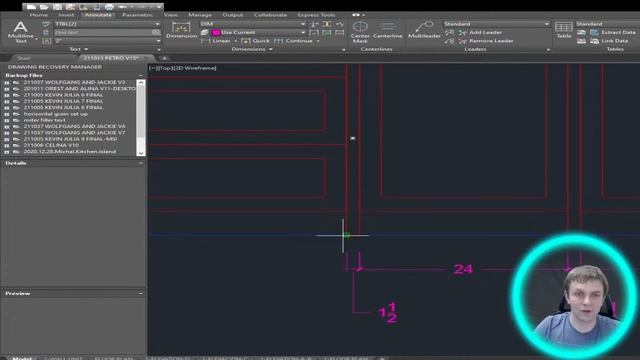This screenshot has height=360, width=640.
Task: Open the text height dropdown
Action: click(x=158, y=41)
